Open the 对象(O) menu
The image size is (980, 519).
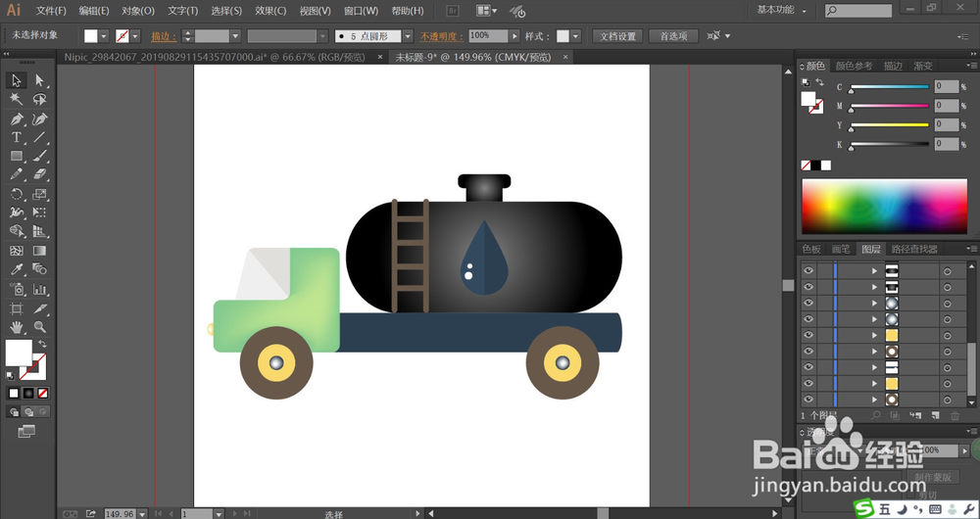(x=138, y=11)
